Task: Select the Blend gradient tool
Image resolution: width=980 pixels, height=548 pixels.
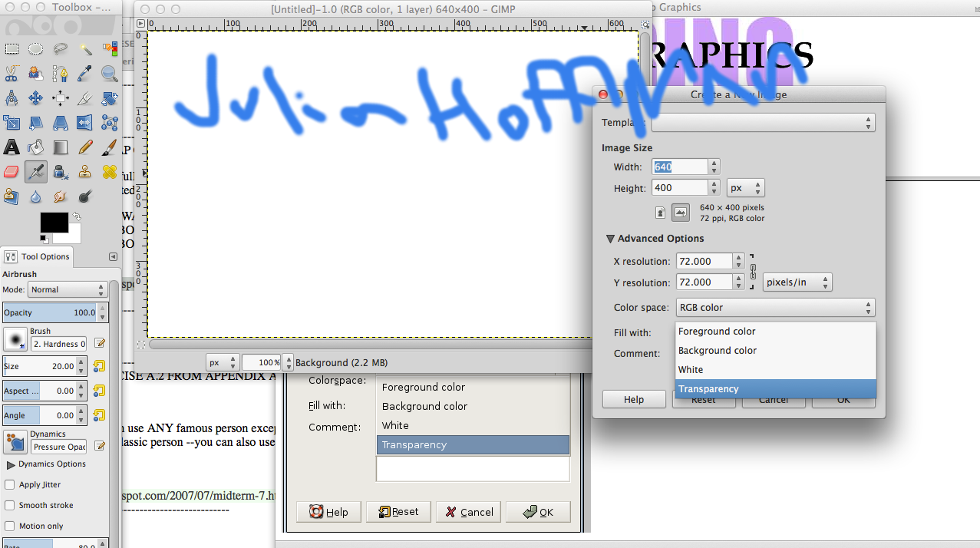Action: tap(60, 147)
